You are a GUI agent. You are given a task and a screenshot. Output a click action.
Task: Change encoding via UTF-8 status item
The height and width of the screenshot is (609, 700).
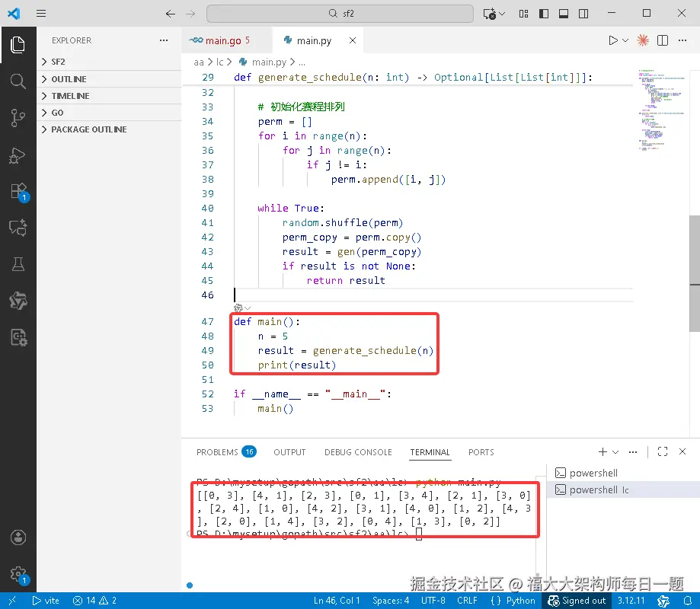click(433, 601)
